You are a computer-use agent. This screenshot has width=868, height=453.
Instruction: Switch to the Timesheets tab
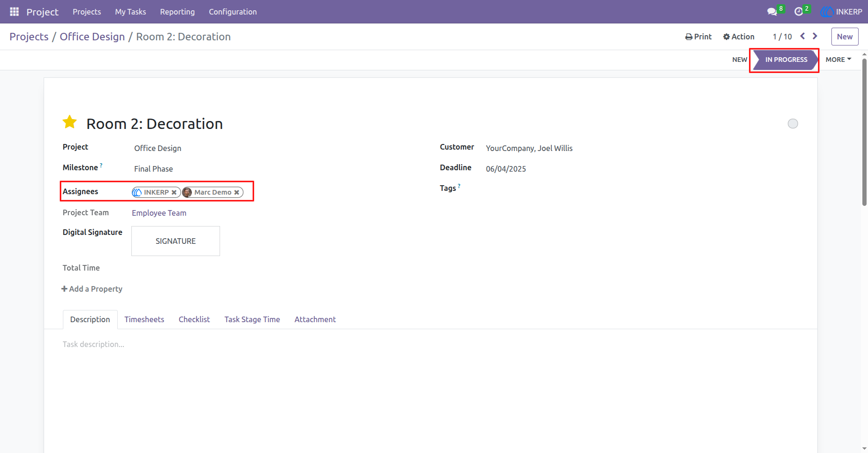tap(144, 319)
